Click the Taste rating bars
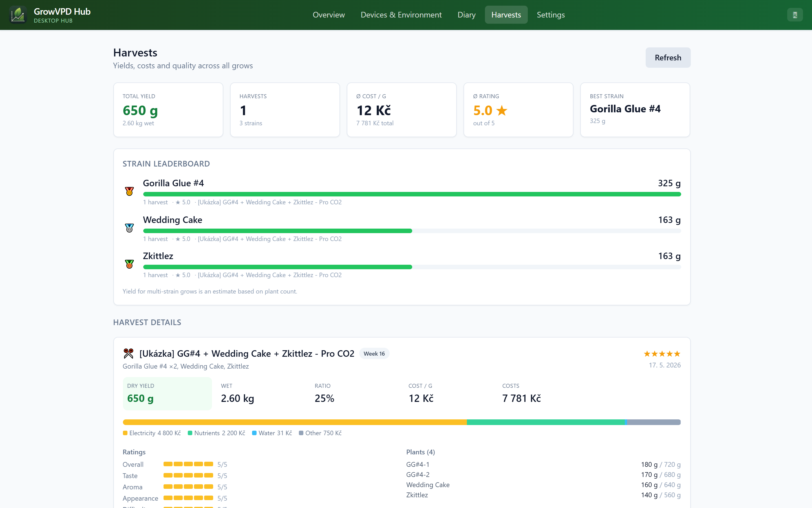This screenshot has height=508, width=812. 188,476
